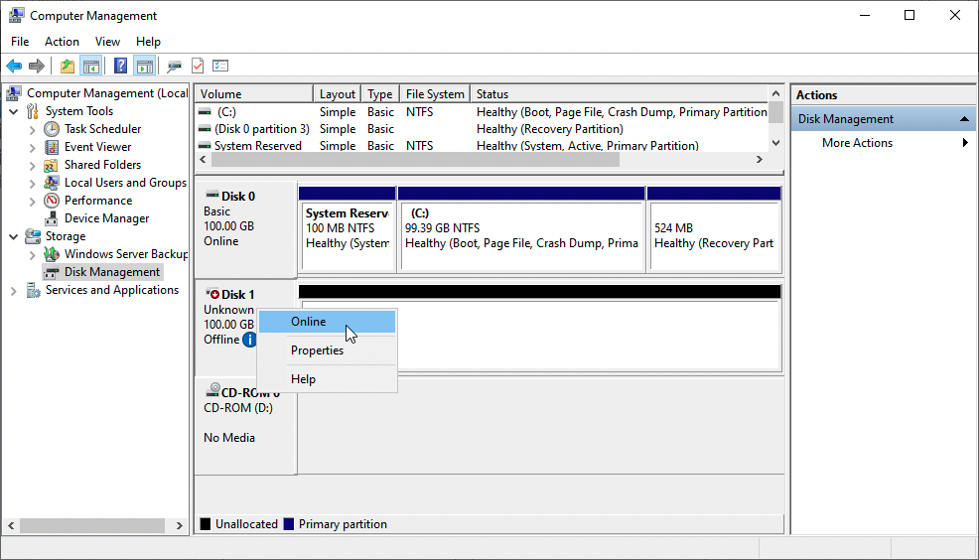The height and width of the screenshot is (560, 979).
Task: Expand the Event Viewer node
Action: click(33, 148)
